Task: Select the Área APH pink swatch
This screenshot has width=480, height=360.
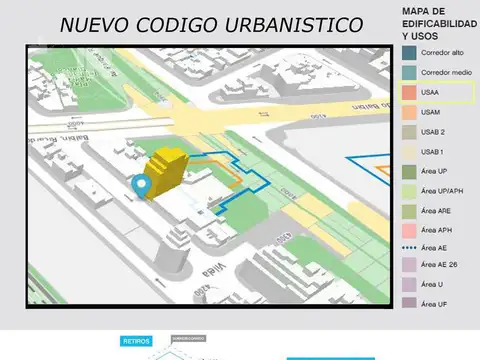Action: click(x=409, y=231)
